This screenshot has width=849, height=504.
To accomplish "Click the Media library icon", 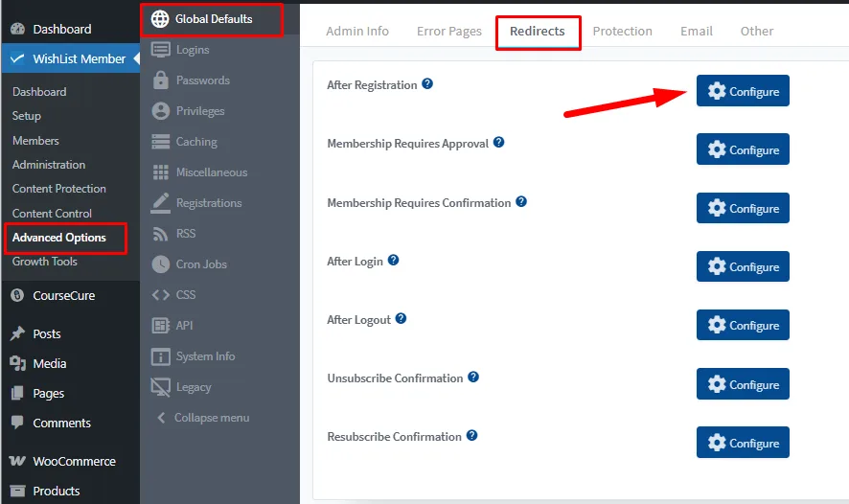I will [18, 363].
